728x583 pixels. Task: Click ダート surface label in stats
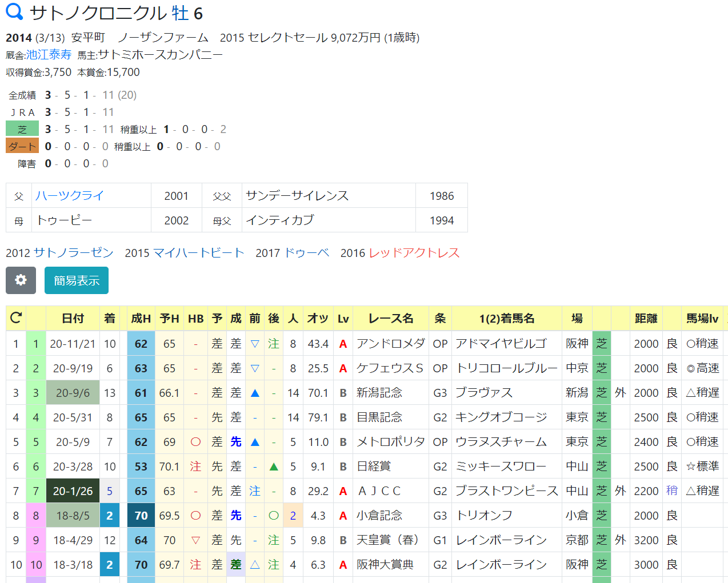point(22,147)
